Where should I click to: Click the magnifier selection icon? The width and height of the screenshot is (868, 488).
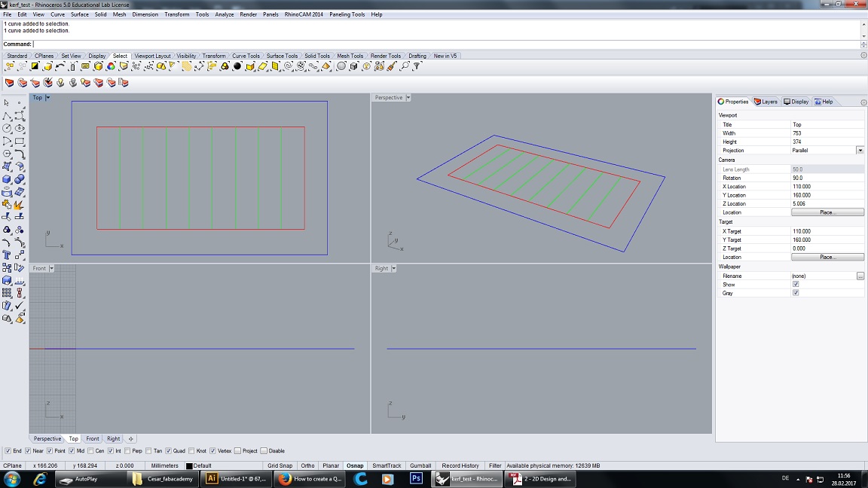pos(405,66)
